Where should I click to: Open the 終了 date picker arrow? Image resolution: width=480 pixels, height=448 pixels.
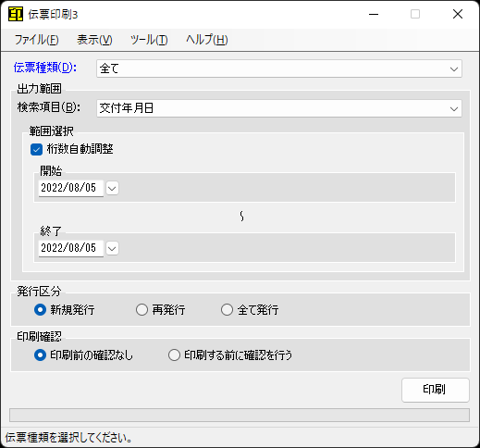(x=112, y=248)
